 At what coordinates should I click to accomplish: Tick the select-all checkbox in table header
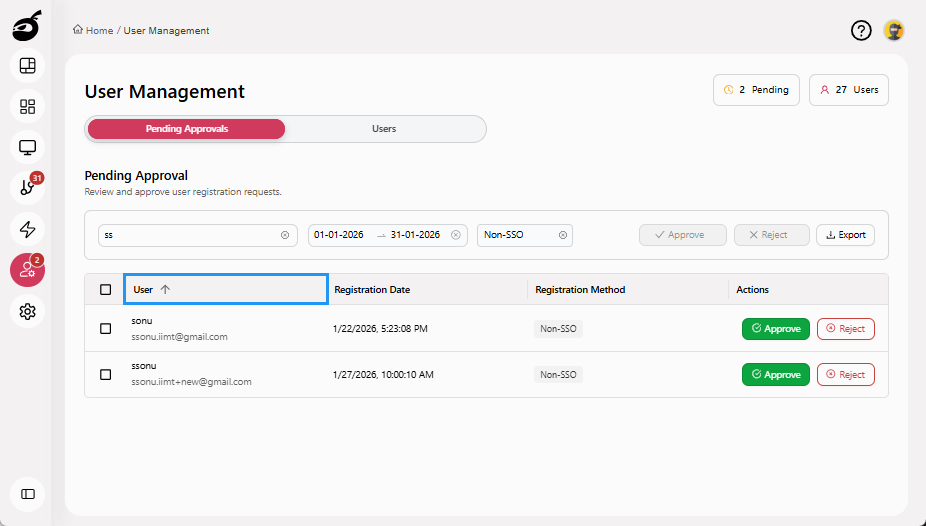click(x=106, y=290)
